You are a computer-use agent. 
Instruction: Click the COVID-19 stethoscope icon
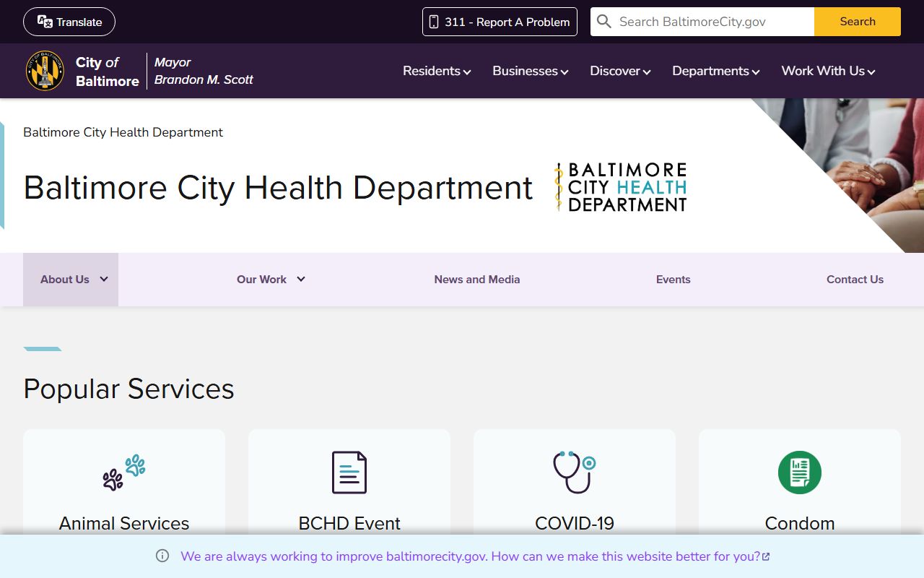[574, 473]
